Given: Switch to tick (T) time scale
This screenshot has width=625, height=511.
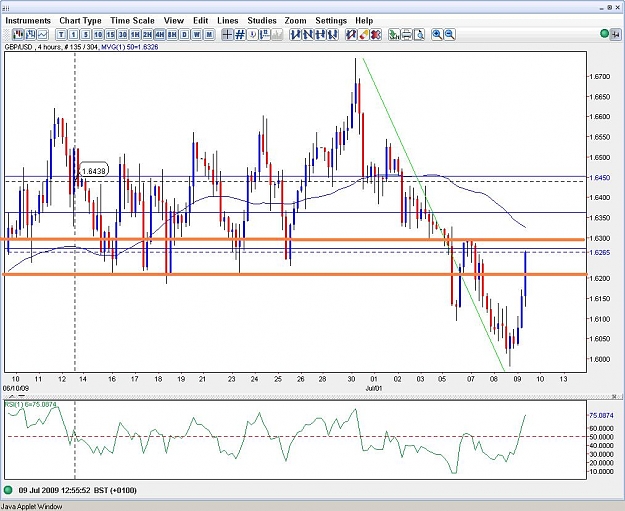Looking at the screenshot, I should point(61,35).
